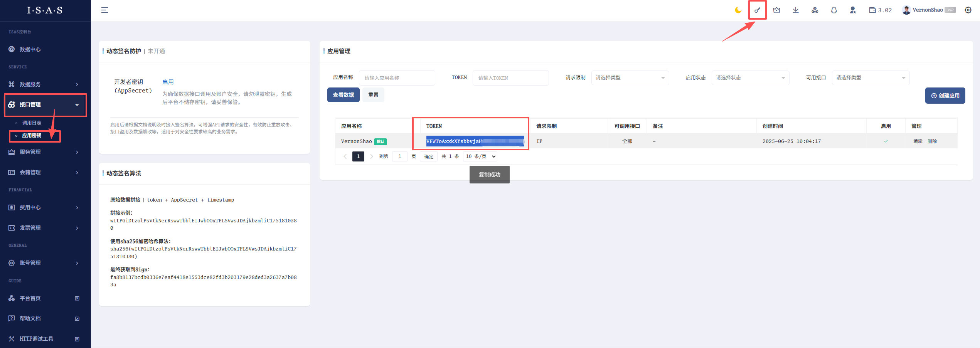Collapse sidebar with the hamburger menu icon
980x348 pixels.
coord(104,10)
